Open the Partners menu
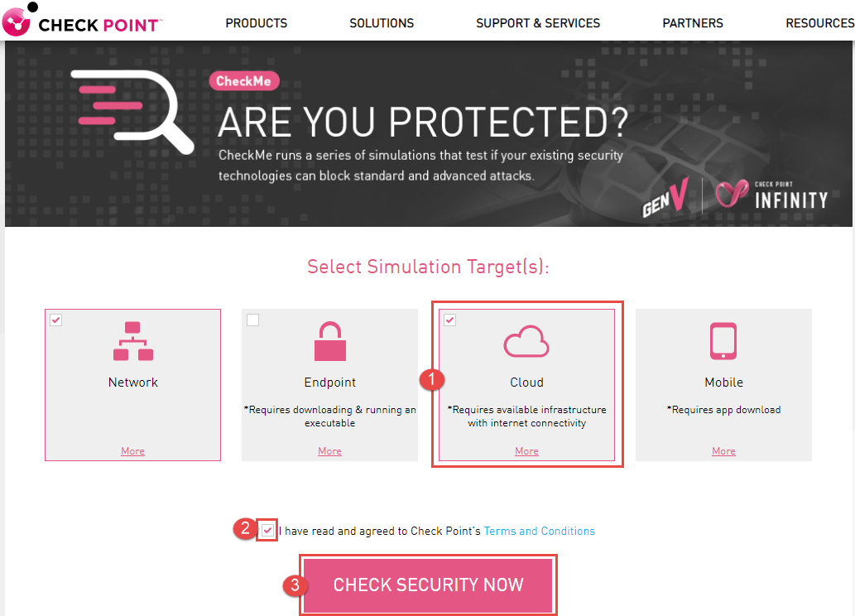The image size is (855, 616). (x=693, y=23)
